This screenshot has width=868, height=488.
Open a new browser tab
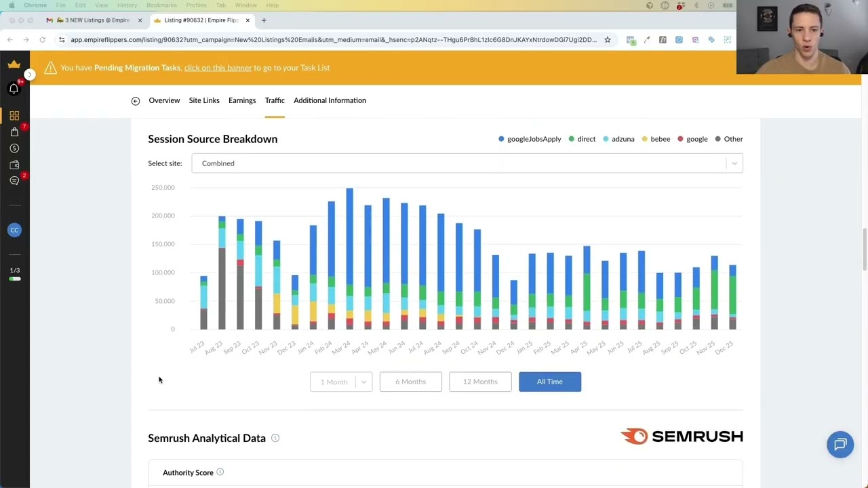click(x=264, y=20)
